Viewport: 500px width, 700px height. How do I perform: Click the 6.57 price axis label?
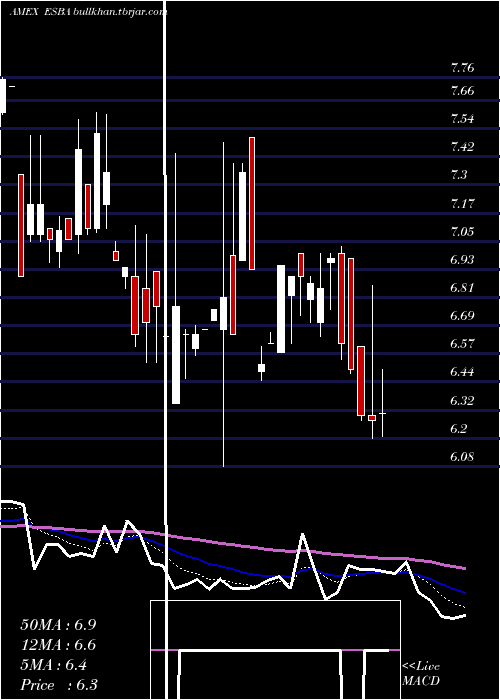462,344
